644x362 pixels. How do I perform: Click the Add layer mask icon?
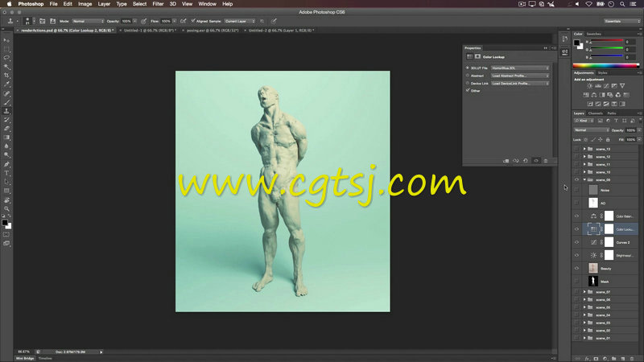(x=596, y=359)
